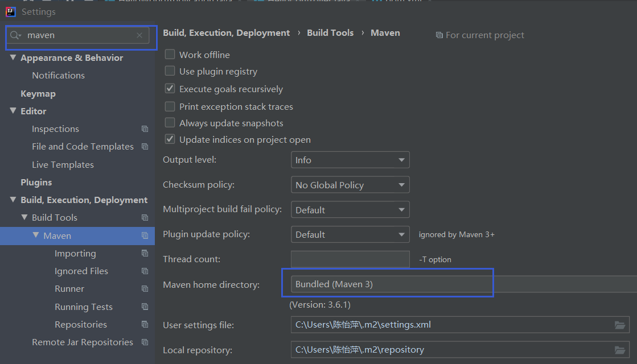The height and width of the screenshot is (364, 637).
Task: Open Live Templates settings page
Action: (x=63, y=165)
